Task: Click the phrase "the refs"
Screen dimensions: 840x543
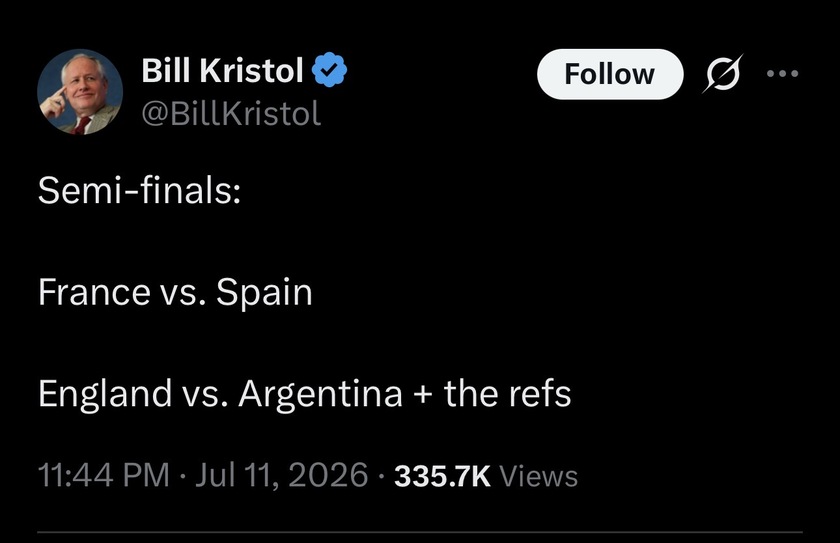Action: pyautogui.click(x=507, y=393)
